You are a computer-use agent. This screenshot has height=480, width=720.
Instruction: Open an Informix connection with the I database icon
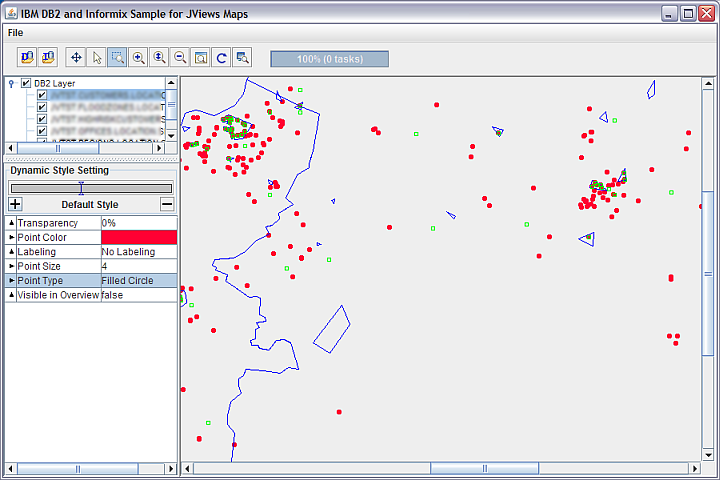point(48,57)
